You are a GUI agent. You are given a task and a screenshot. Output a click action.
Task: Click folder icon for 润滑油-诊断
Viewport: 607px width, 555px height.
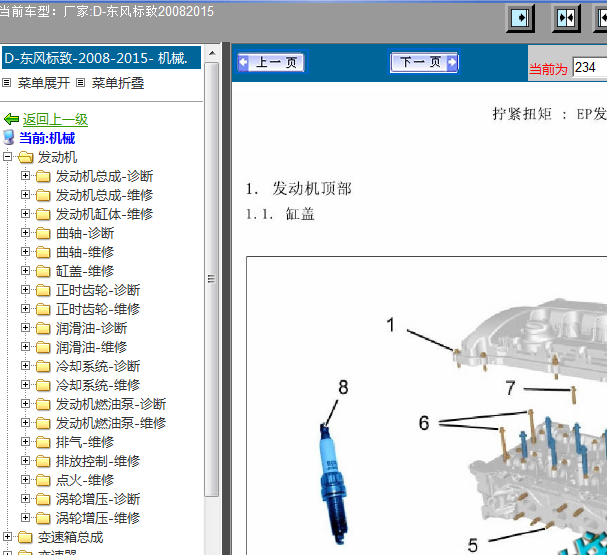coord(43,329)
